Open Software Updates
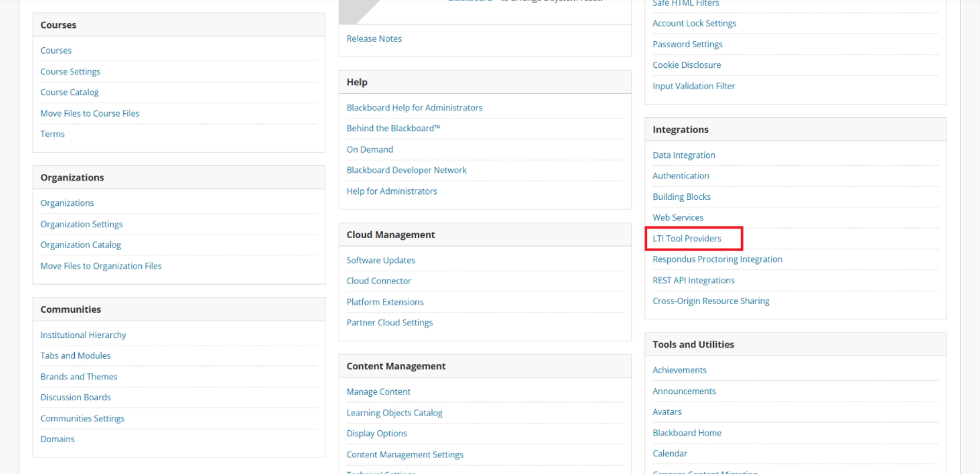This screenshot has width=980, height=474. (x=380, y=260)
